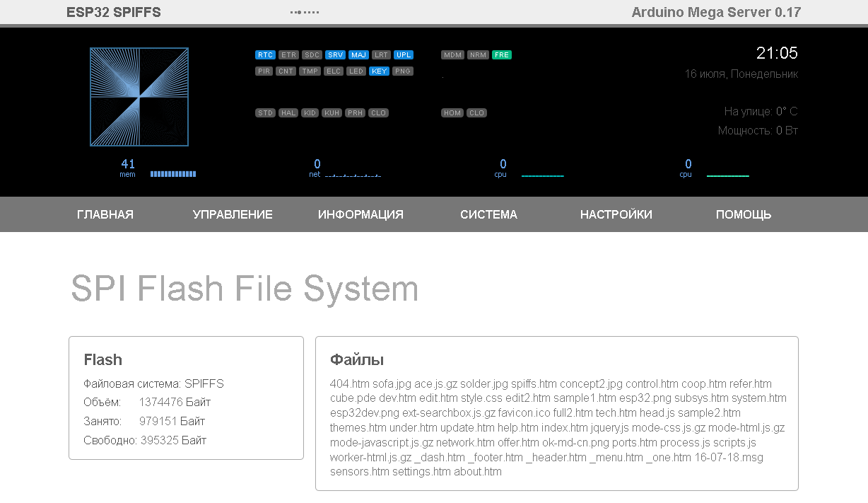Toggle the LED indicator
The width and height of the screenshot is (868, 503).
click(x=356, y=71)
